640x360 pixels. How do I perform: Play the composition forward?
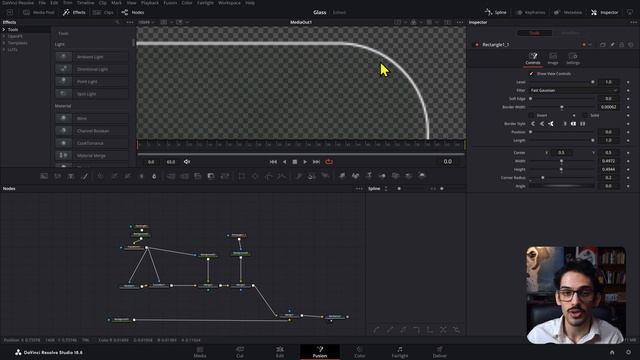point(305,162)
